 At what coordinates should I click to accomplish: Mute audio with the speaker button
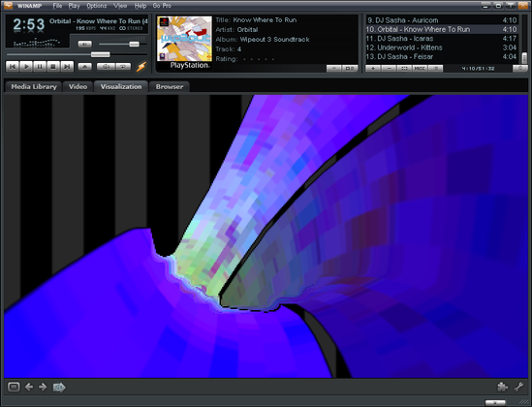click(x=85, y=45)
